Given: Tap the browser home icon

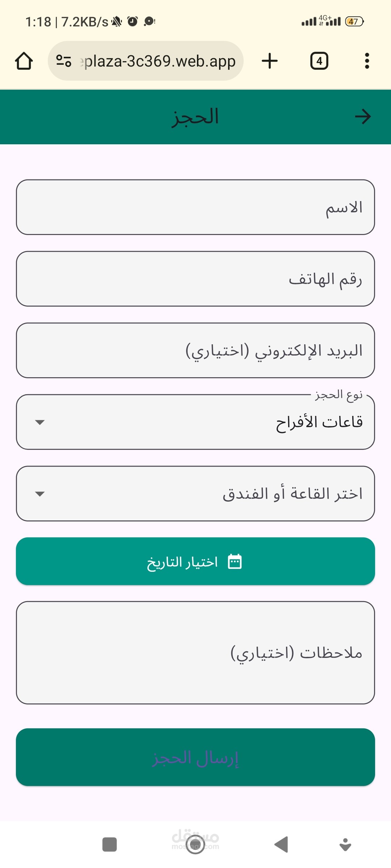Looking at the screenshot, I should 24,61.
